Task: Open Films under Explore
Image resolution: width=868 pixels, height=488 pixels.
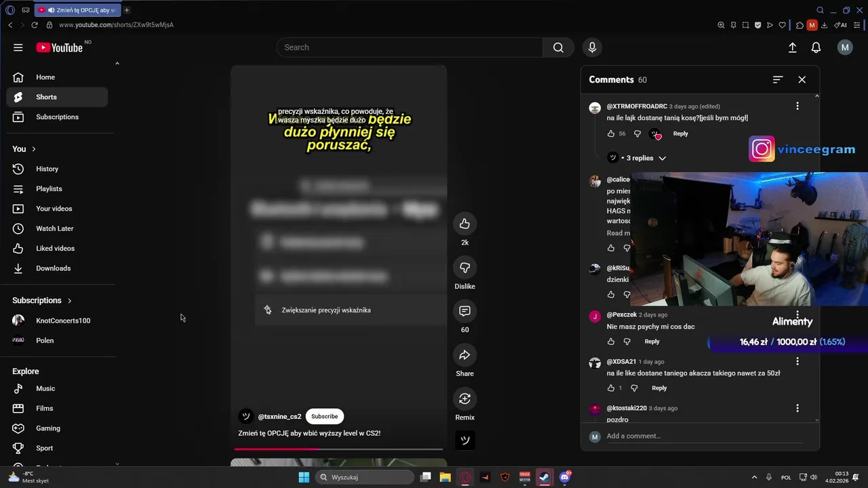Action: coord(57,409)
